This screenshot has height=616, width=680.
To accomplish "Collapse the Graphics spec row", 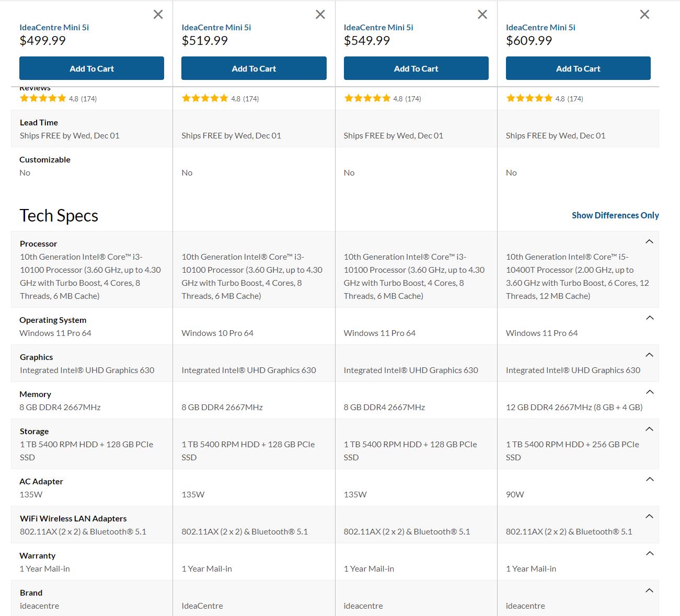I will tap(650, 355).
